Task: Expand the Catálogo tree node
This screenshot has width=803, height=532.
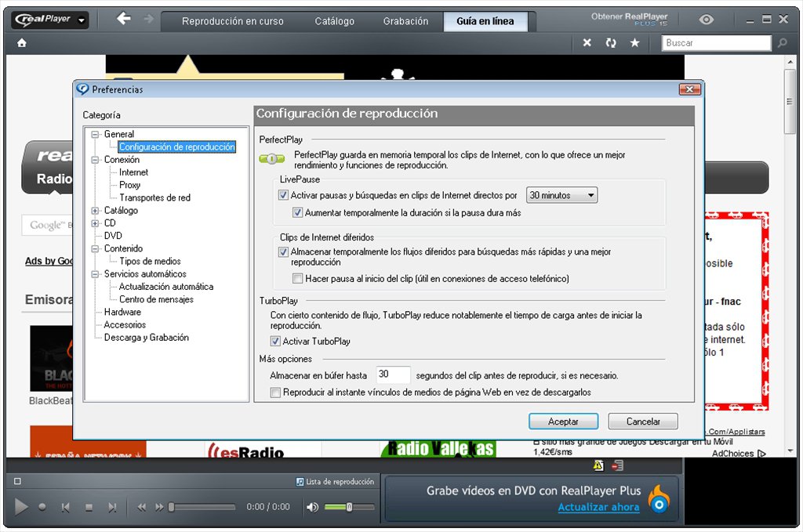Action: coord(95,210)
